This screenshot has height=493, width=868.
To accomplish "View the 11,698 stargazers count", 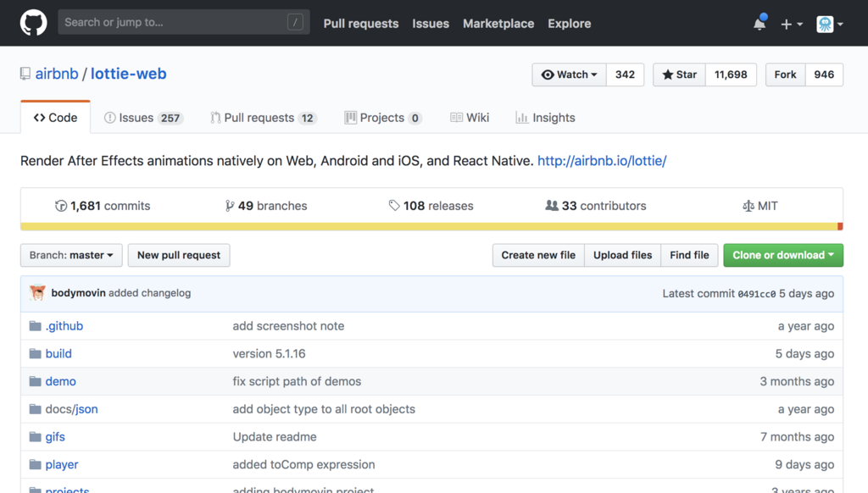I will (x=731, y=75).
